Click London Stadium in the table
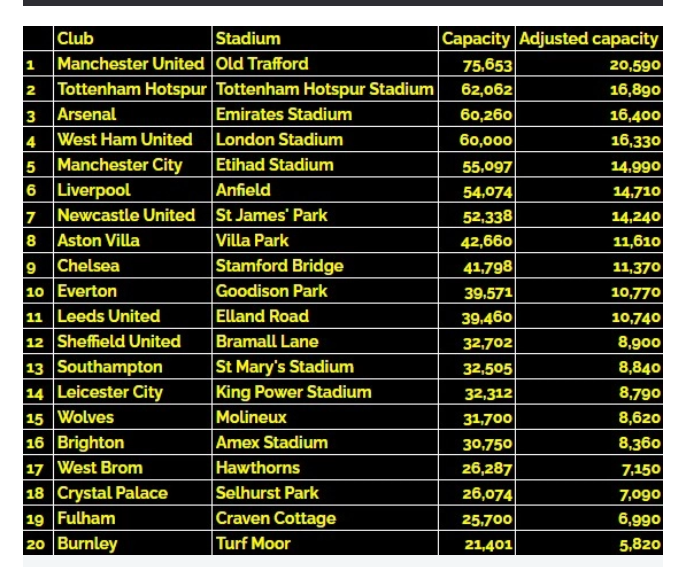 click(279, 140)
